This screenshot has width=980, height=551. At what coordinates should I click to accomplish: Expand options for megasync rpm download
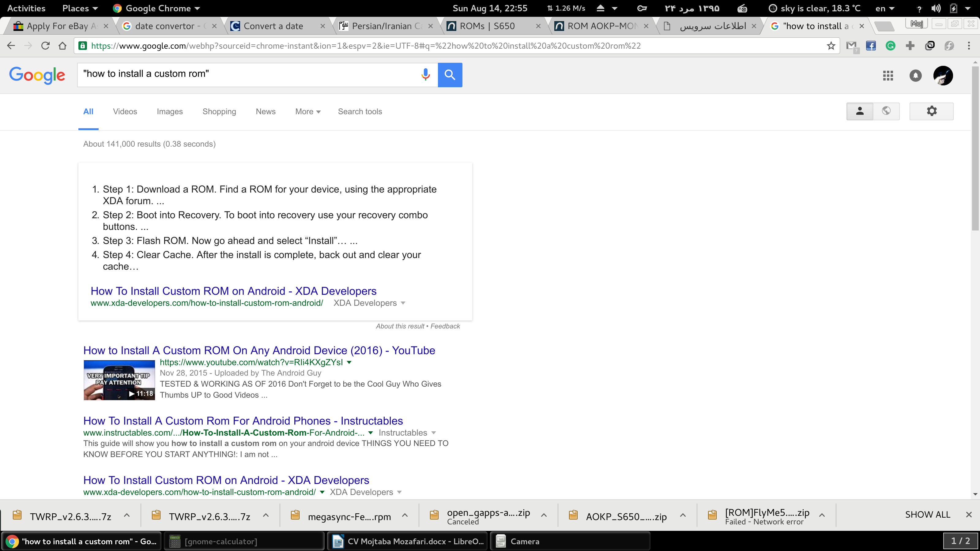point(405,515)
